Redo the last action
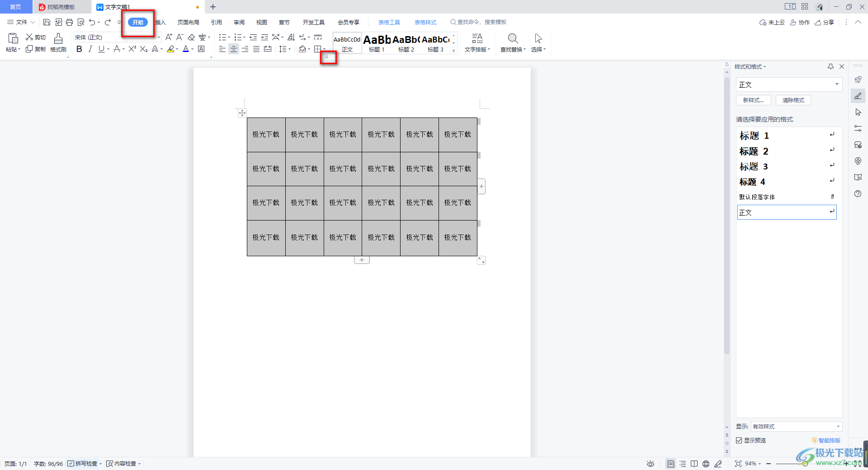Viewport: 868px width, 470px height. point(108,22)
